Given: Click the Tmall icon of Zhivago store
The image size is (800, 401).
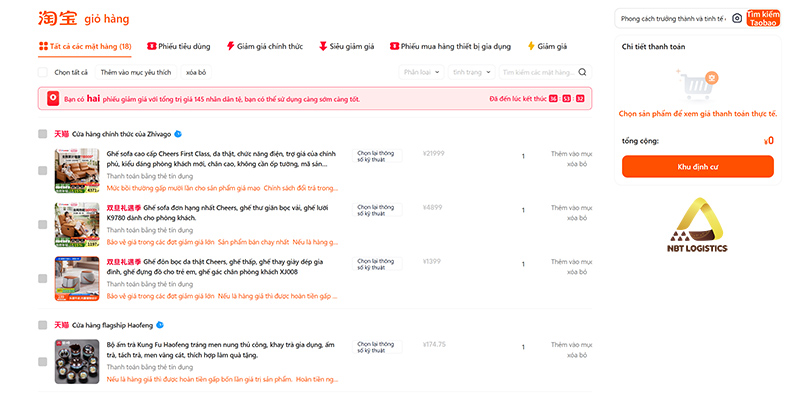Looking at the screenshot, I should (x=61, y=134).
